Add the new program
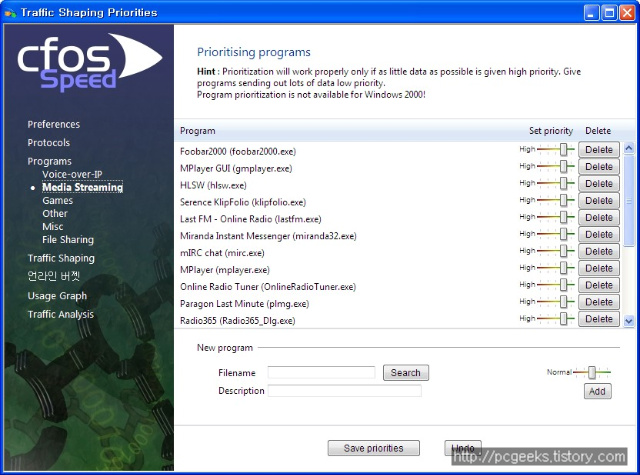640x475 pixels. click(597, 391)
